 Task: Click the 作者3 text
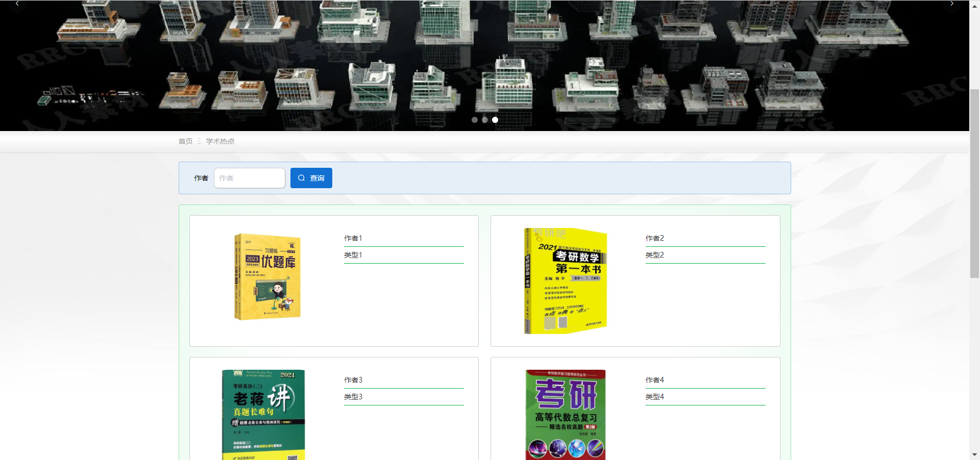point(353,380)
